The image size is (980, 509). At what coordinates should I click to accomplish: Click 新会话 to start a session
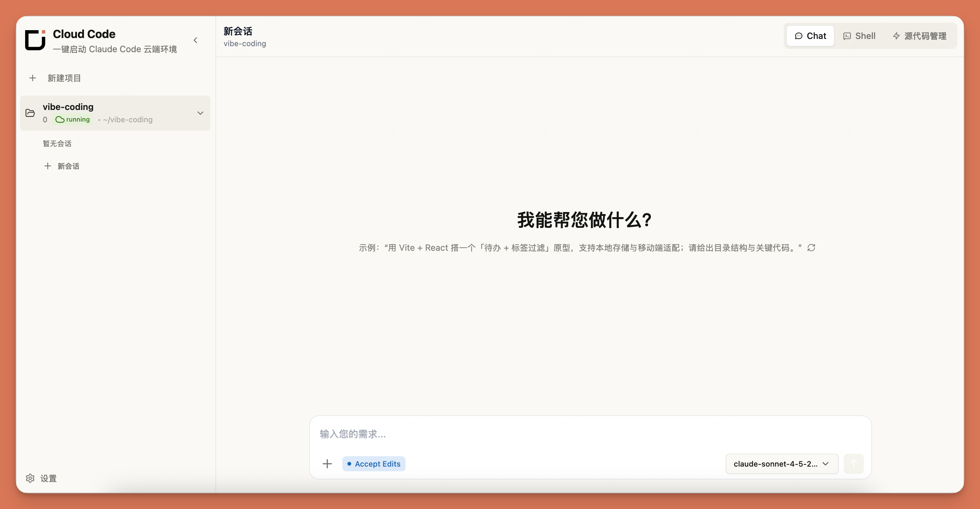point(68,166)
